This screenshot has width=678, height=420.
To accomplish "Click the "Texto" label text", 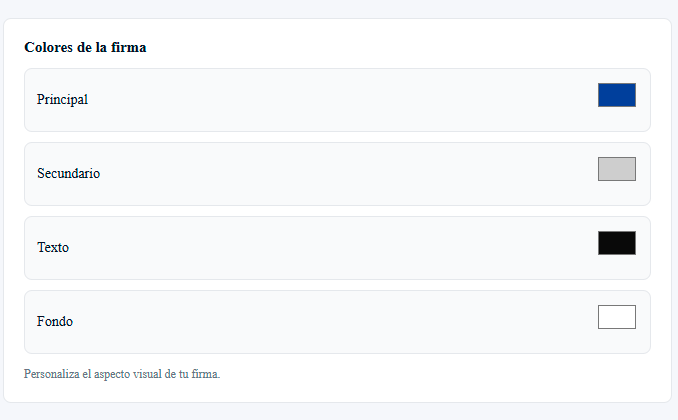I will [53, 247].
